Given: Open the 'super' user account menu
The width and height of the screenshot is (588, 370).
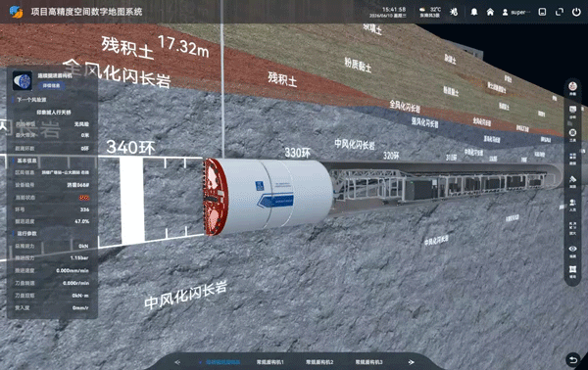Looking at the screenshot, I should pos(516,13).
